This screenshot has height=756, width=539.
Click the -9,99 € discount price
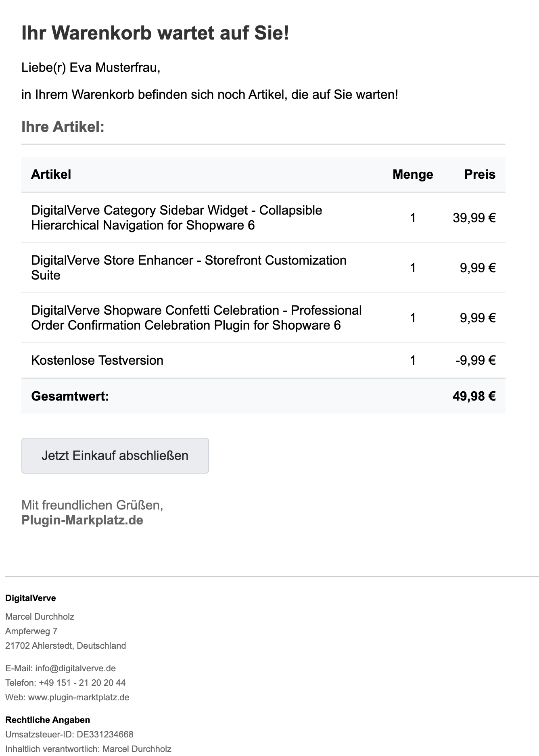[x=475, y=360]
